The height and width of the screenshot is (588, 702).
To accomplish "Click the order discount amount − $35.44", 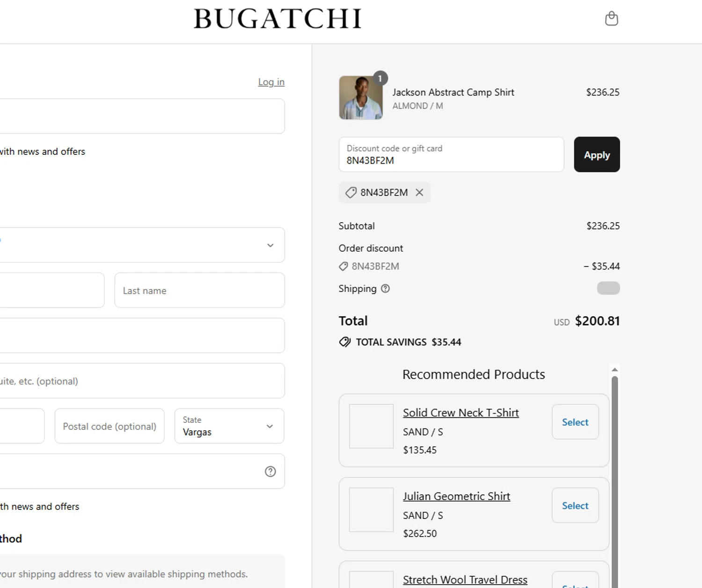I will coord(601,266).
